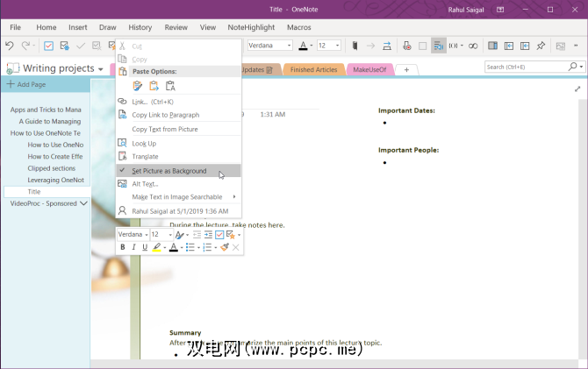Click the infinity link icon in toolbar
This screenshot has height=369, width=588.
[473, 46]
